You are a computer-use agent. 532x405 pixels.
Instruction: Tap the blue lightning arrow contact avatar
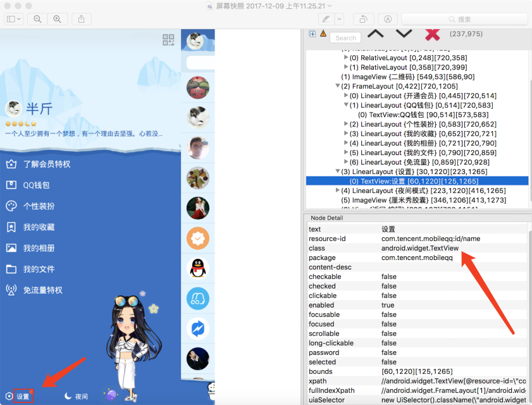pyautogui.click(x=198, y=328)
